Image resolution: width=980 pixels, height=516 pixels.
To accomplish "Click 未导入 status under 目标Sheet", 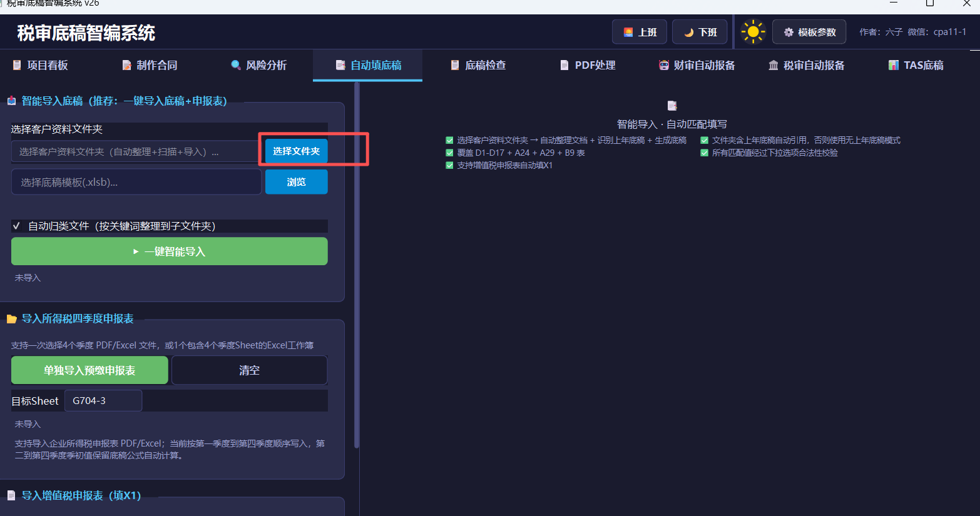I will [x=28, y=424].
